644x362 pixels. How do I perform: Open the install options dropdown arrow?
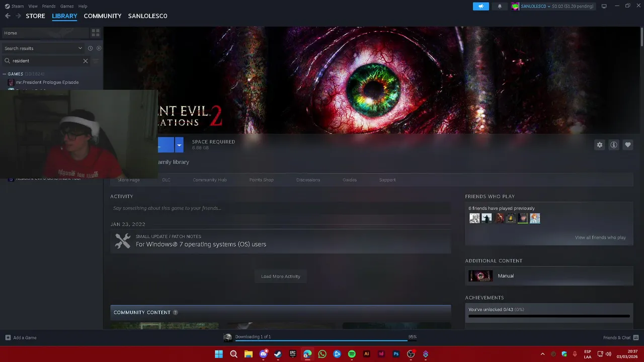coord(179,145)
